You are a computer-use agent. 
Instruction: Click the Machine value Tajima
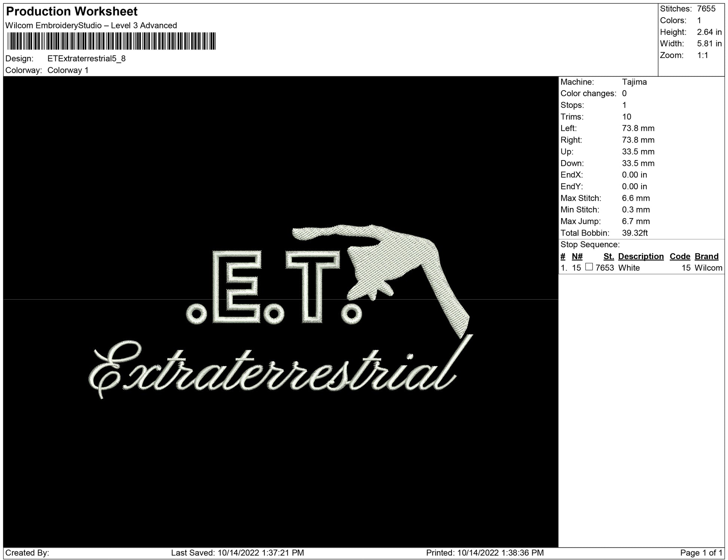[634, 82]
